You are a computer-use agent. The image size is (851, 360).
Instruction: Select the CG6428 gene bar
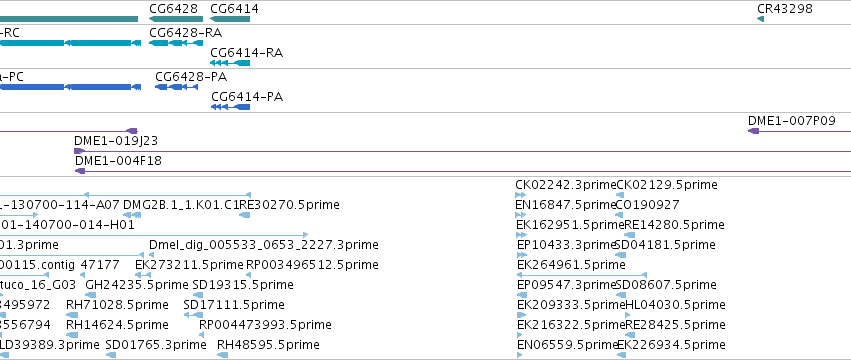click(176, 19)
